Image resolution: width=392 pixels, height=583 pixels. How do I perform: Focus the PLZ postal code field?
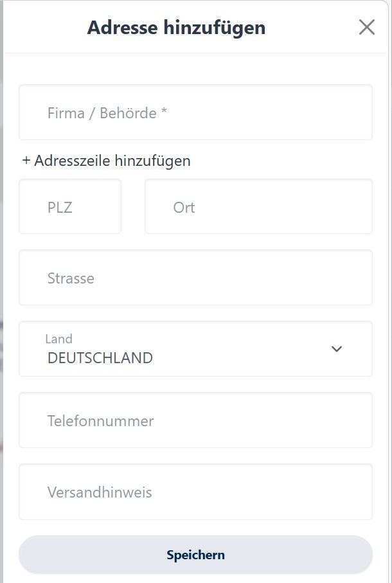[x=70, y=206]
